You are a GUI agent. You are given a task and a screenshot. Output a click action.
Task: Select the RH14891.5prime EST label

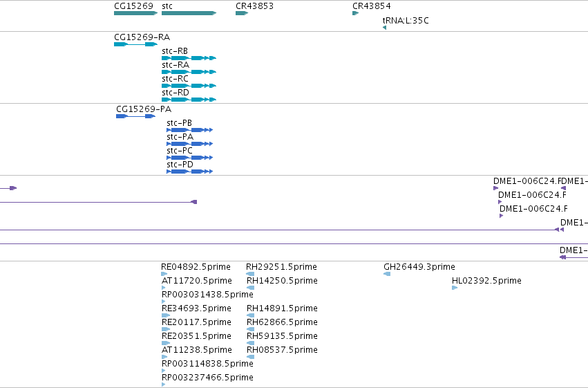coord(282,308)
